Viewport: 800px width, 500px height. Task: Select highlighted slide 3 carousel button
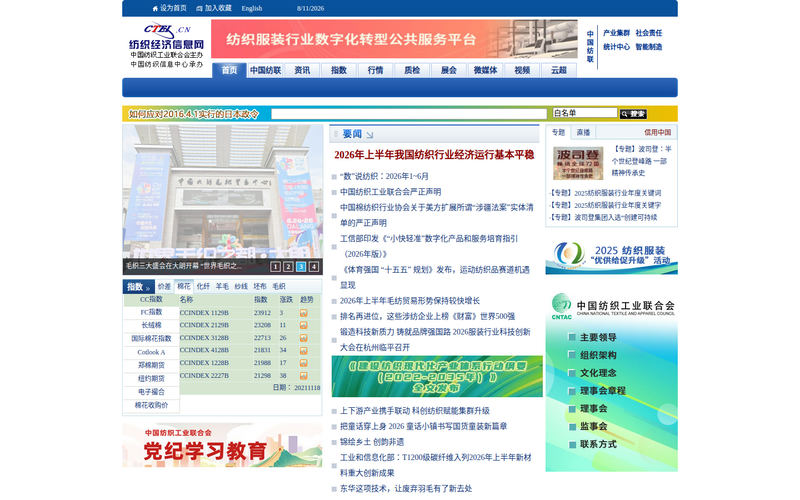coord(301,266)
